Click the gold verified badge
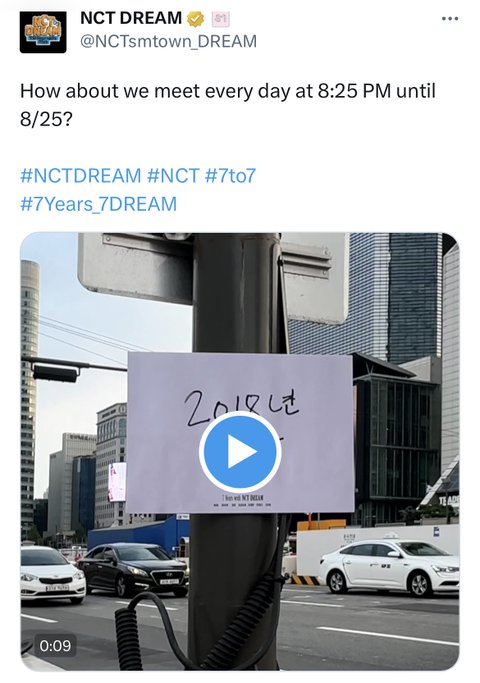Screen dimensions: 480x683 click(196, 18)
